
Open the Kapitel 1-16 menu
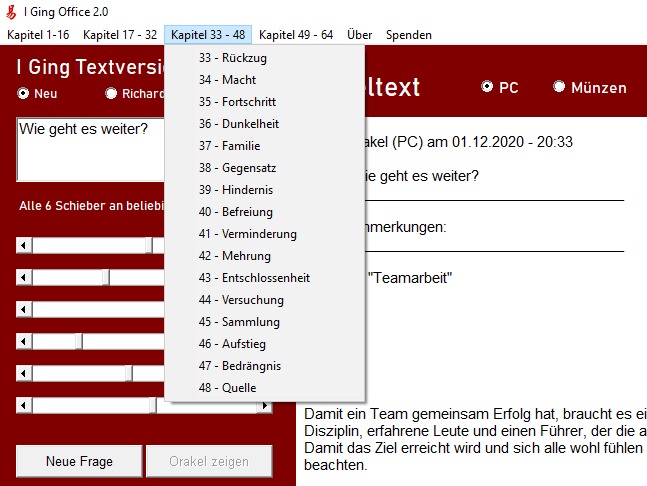coord(38,35)
